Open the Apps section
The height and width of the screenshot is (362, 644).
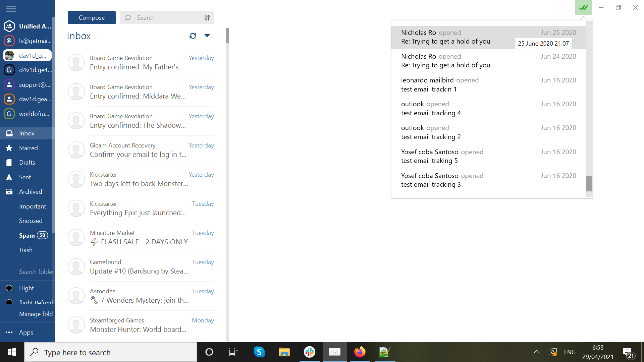[25, 333]
